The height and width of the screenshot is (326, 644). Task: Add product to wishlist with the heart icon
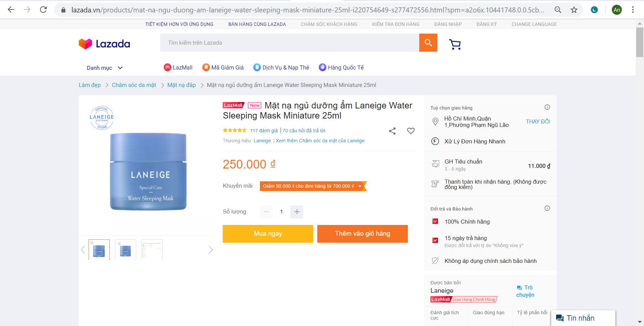click(x=411, y=131)
